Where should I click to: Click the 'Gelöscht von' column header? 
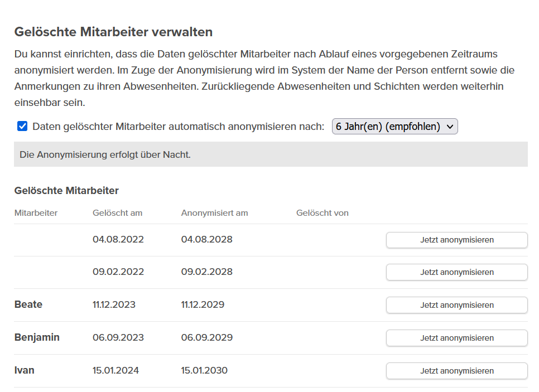click(322, 213)
